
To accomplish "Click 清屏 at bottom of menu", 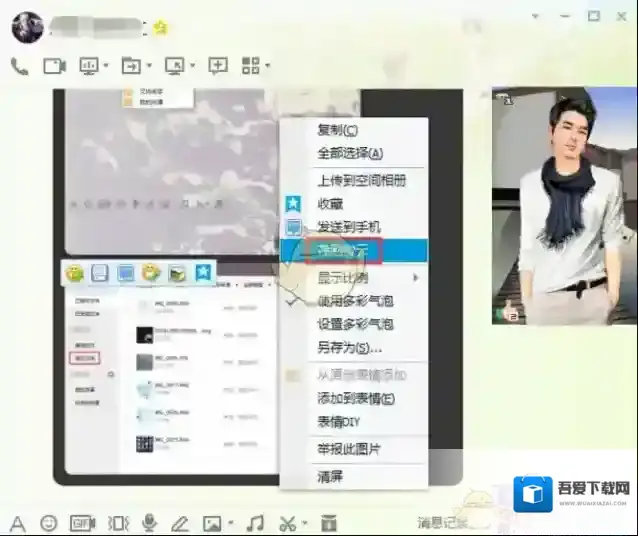I will click(330, 476).
